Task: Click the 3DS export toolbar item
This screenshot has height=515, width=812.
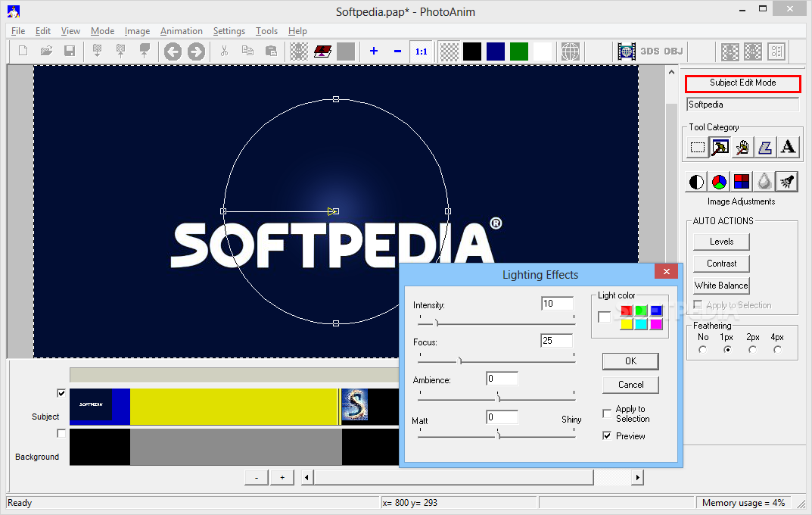Action: tap(650, 51)
